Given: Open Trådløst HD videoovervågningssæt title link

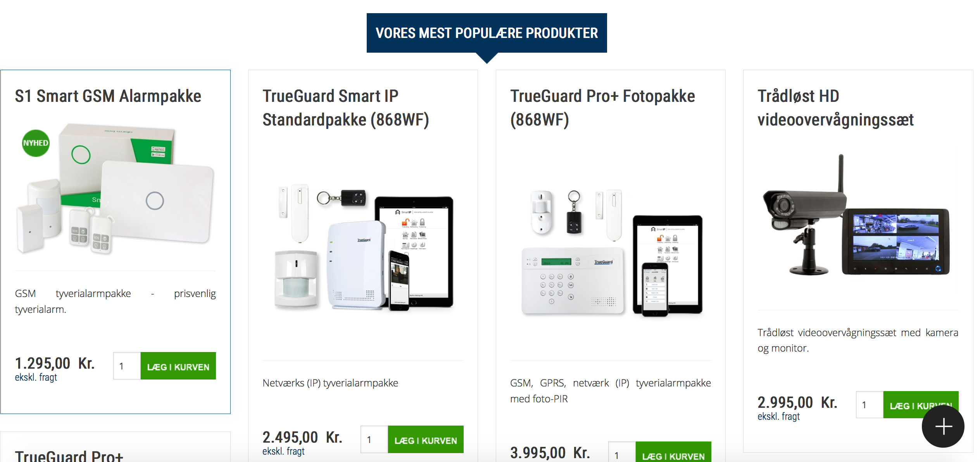Looking at the screenshot, I should point(835,108).
